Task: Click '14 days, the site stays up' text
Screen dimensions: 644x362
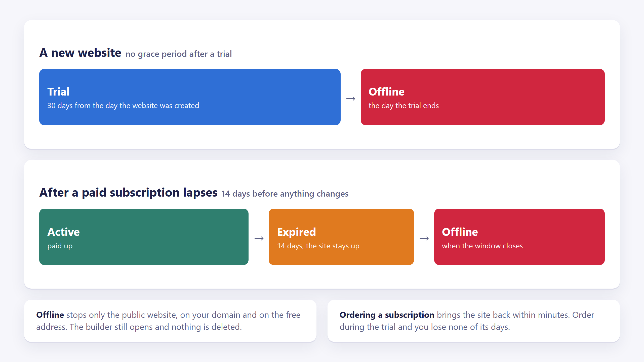Action: pyautogui.click(x=318, y=246)
